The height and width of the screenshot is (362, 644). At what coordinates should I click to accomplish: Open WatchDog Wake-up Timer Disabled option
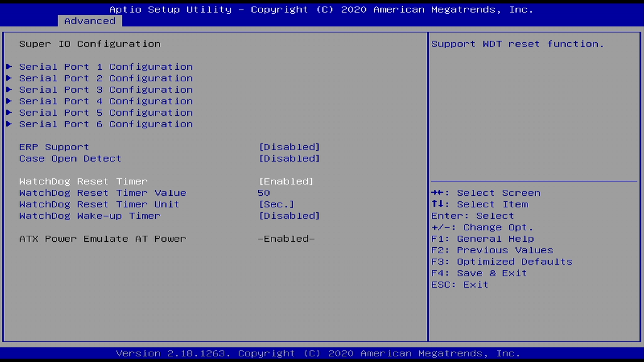[289, 216]
